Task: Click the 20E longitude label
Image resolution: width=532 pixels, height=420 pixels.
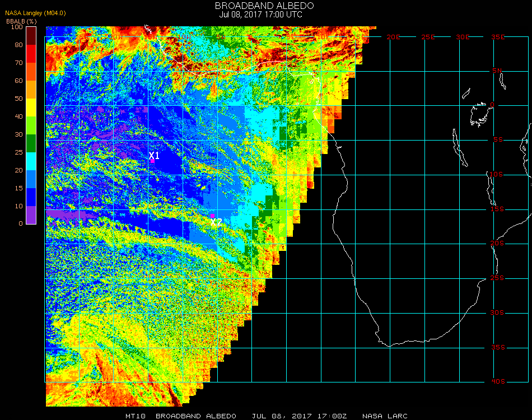Action: (394, 36)
